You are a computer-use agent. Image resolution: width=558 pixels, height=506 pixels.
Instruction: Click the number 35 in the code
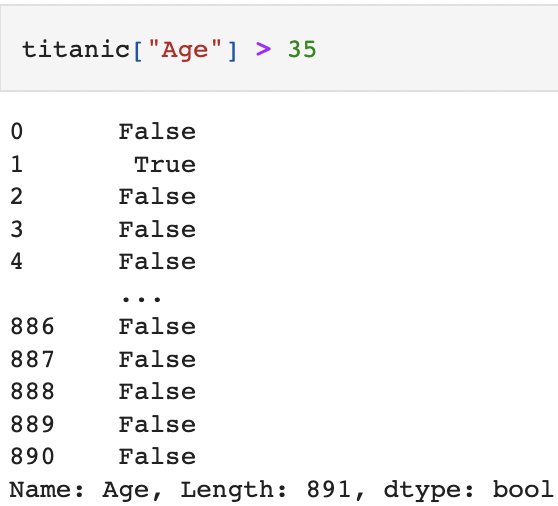(x=302, y=49)
